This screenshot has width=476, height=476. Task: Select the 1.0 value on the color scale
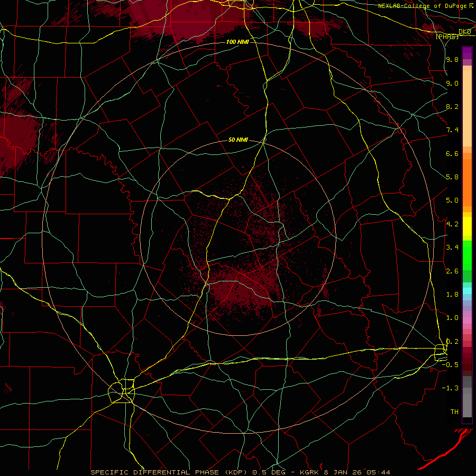[452, 318]
